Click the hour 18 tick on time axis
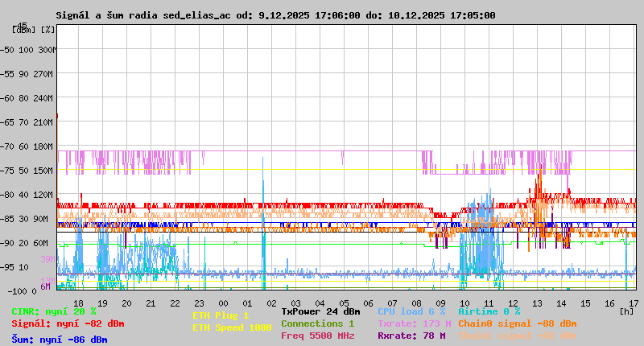Image resolution: width=644 pixels, height=346 pixels. (78, 303)
